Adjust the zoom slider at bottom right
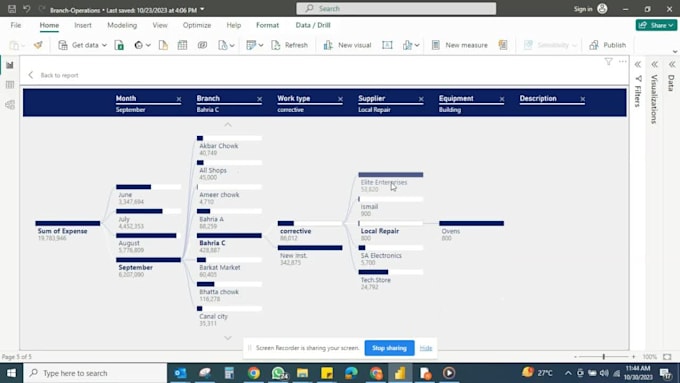Image resolution: width=680 pixels, height=383 pixels. coord(604,357)
